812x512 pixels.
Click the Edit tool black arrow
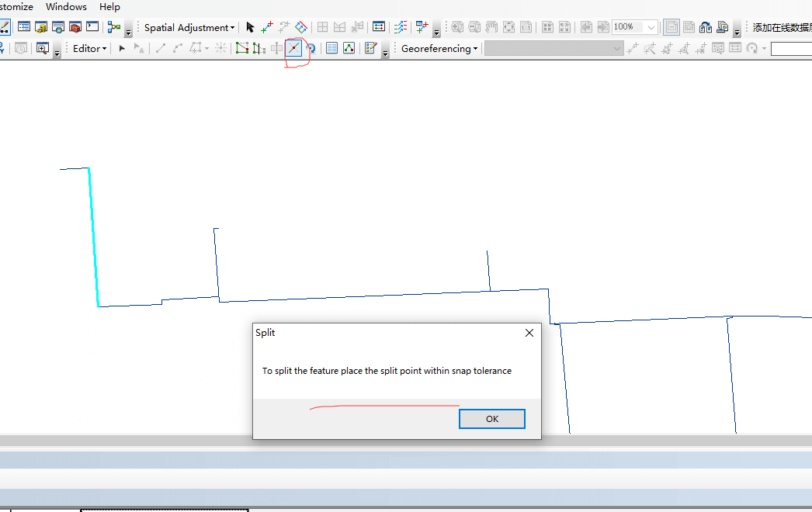122,48
